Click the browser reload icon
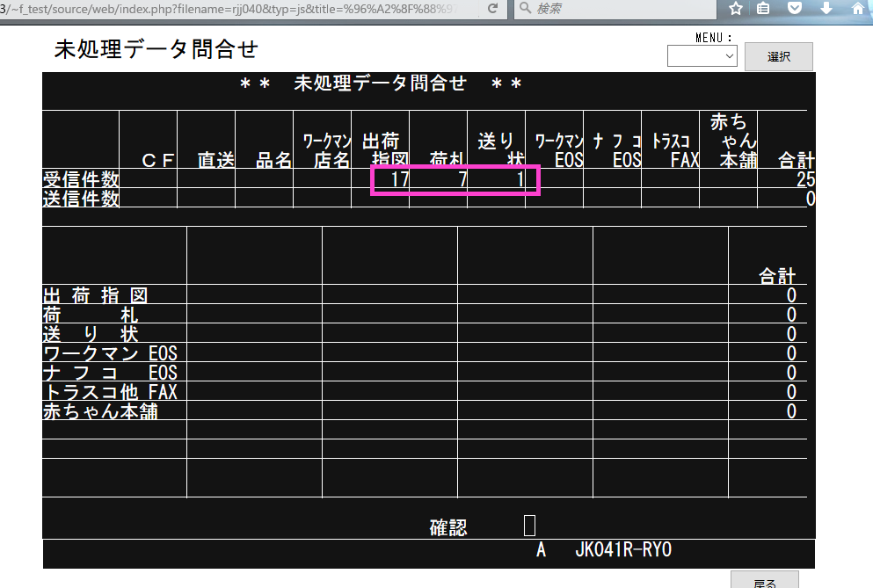 pos(493,9)
